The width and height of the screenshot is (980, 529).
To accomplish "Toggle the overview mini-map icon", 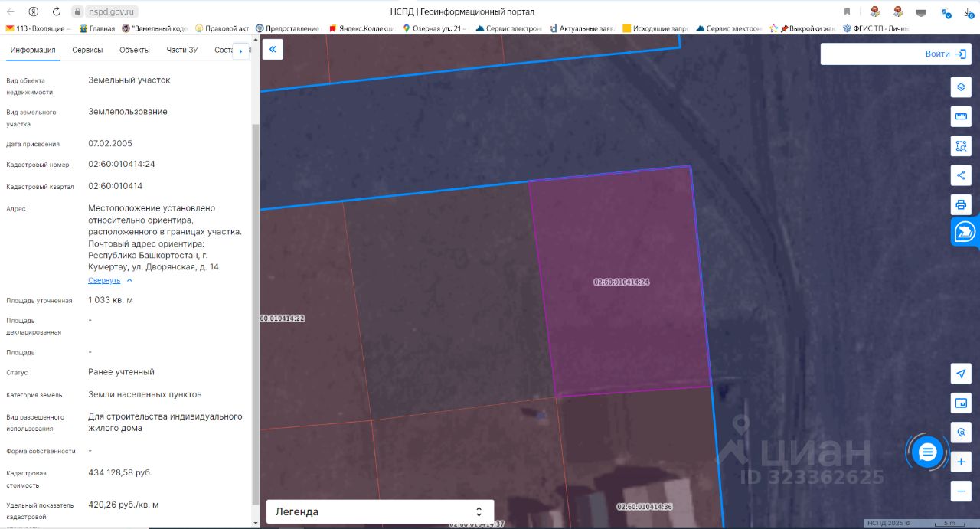I will tap(961, 403).
